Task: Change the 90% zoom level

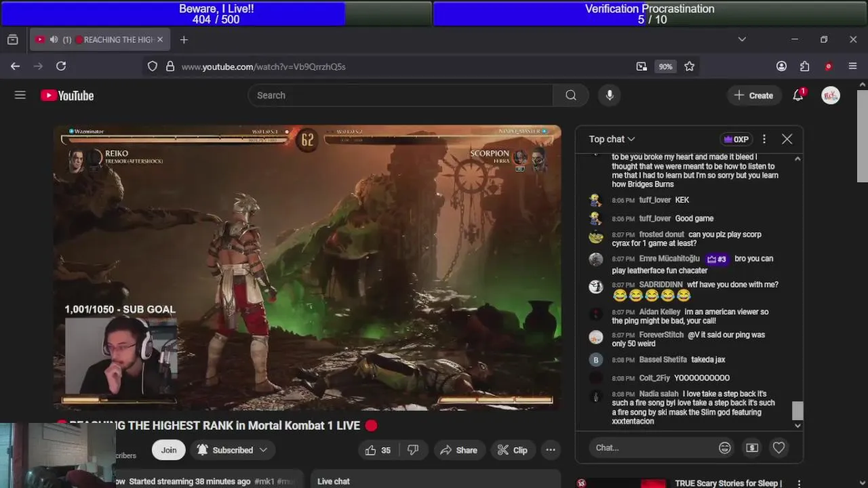Action: pyautogui.click(x=665, y=66)
